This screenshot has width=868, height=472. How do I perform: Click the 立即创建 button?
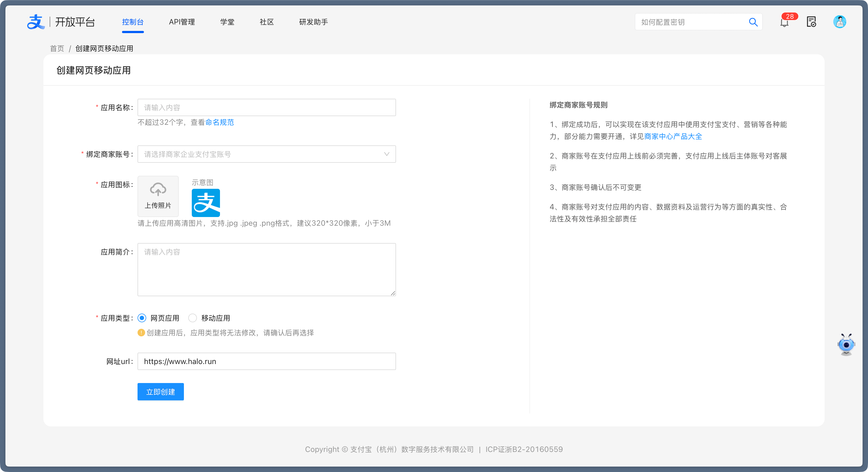point(160,392)
